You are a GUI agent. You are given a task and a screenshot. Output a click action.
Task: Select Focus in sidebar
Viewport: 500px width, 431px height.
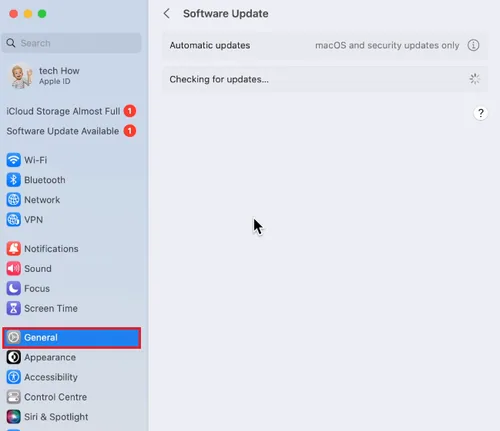(71, 288)
